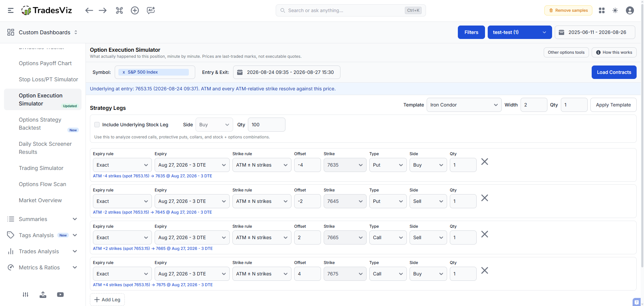Go forward with the right arrow

(x=103, y=10)
